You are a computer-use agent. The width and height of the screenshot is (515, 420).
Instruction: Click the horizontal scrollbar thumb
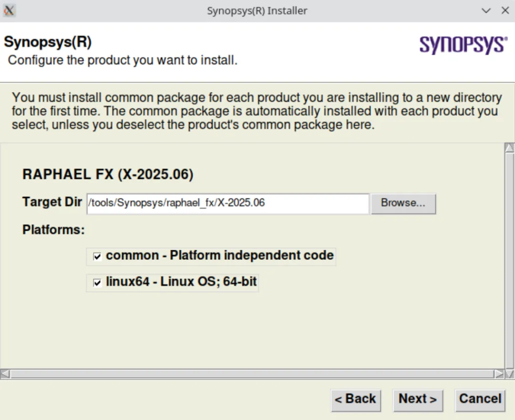click(252, 374)
